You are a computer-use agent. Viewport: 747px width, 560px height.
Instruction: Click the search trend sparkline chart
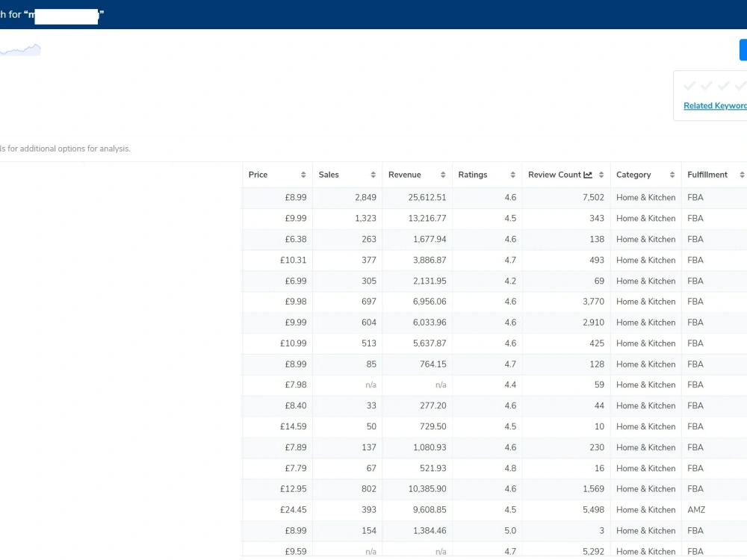coord(20,49)
